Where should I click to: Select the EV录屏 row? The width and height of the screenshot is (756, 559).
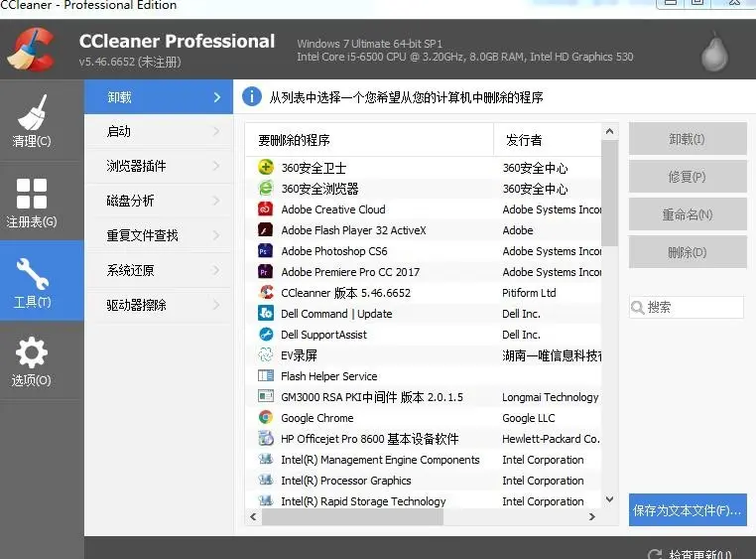(x=424, y=355)
